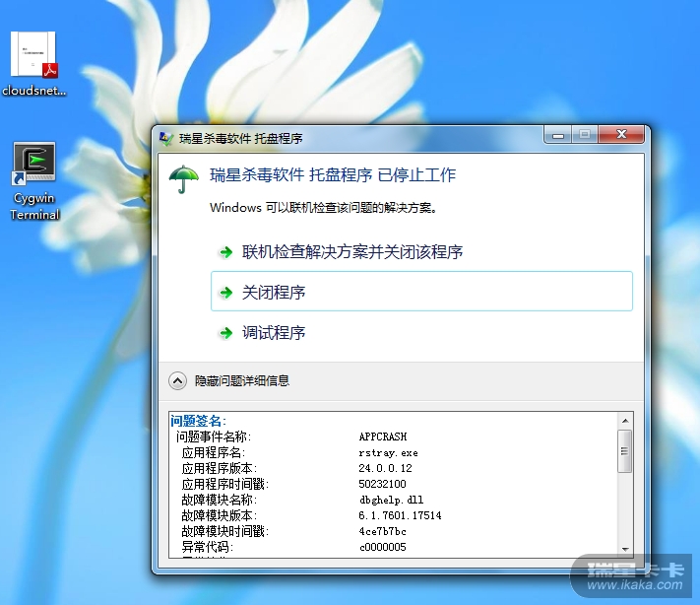
Task: Click the 瑞星杀毒软件 托盘程序 window title
Action: [x=240, y=139]
